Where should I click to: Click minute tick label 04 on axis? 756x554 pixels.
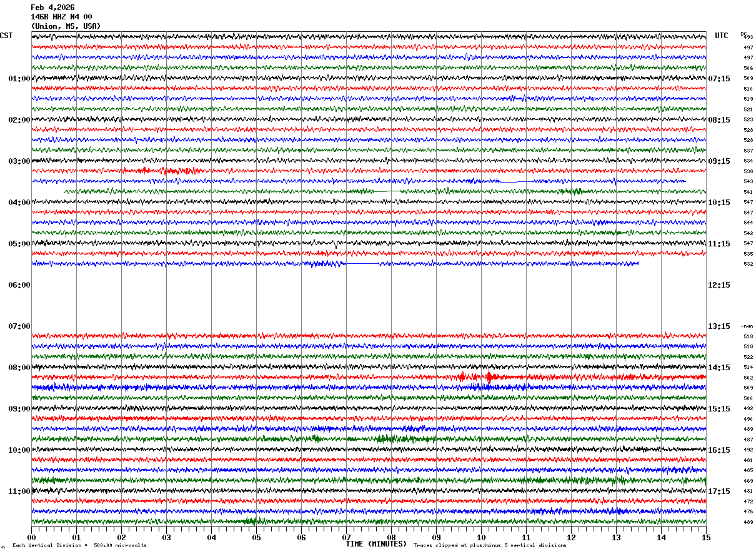pos(211,537)
